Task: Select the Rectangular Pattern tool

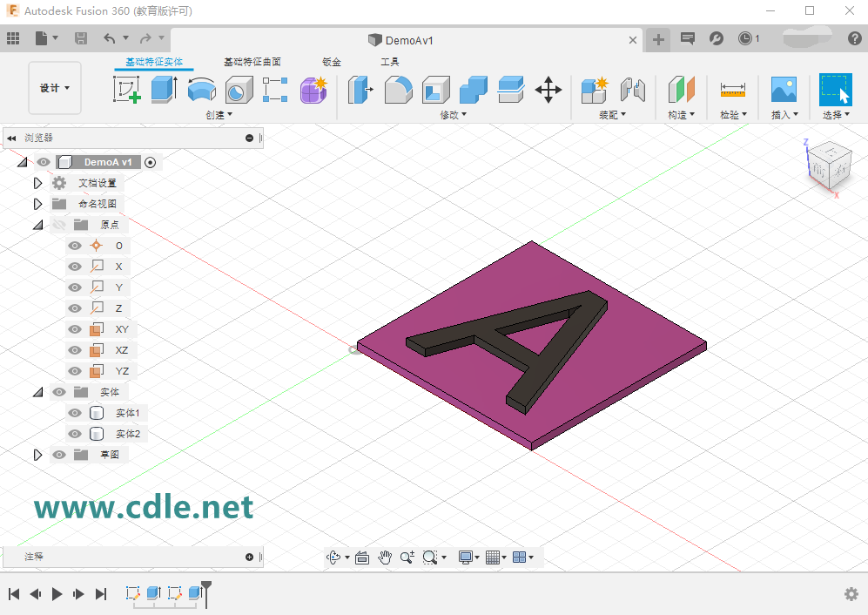Action: point(275,90)
